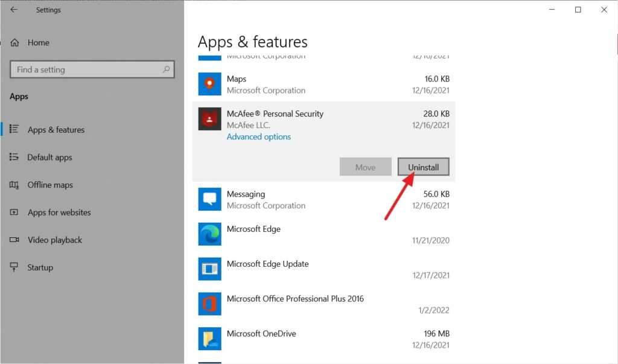Uninstall McAfee Personal Security

(423, 167)
